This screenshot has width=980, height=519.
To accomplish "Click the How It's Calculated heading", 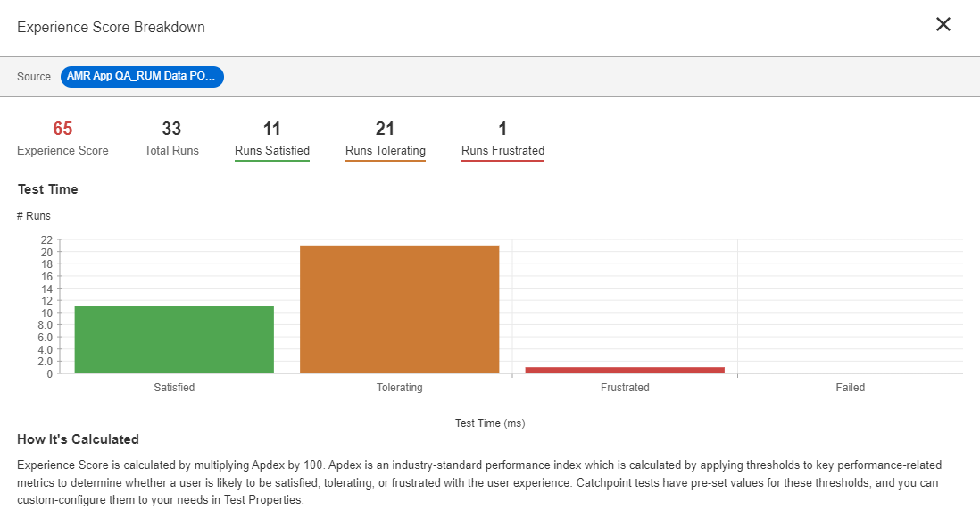I will pos(79,439).
